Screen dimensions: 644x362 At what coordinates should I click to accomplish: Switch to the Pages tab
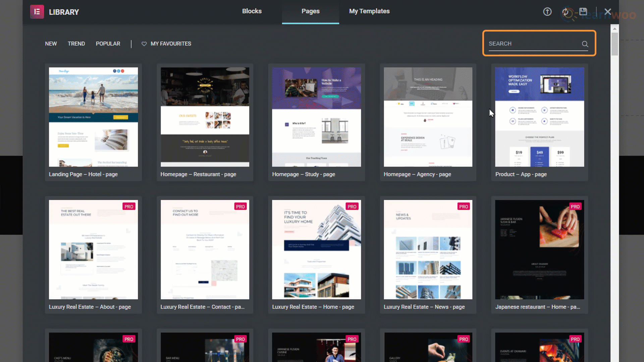[x=310, y=11]
